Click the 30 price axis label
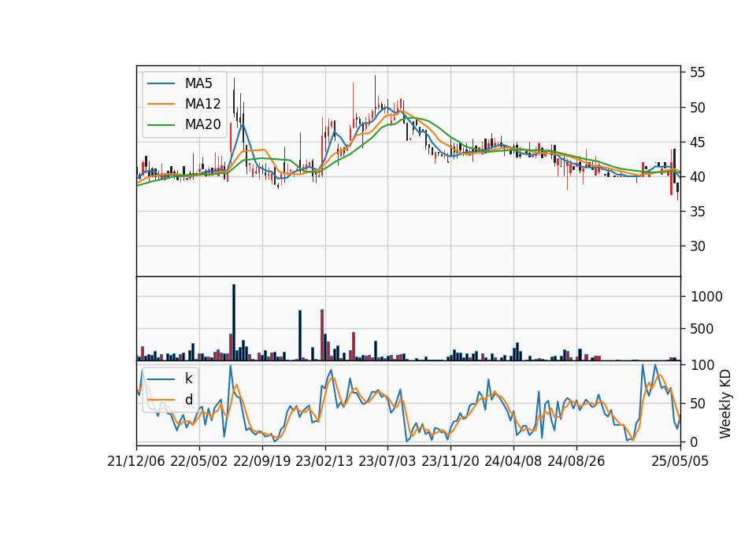This screenshot has width=756, height=543. pos(698,246)
